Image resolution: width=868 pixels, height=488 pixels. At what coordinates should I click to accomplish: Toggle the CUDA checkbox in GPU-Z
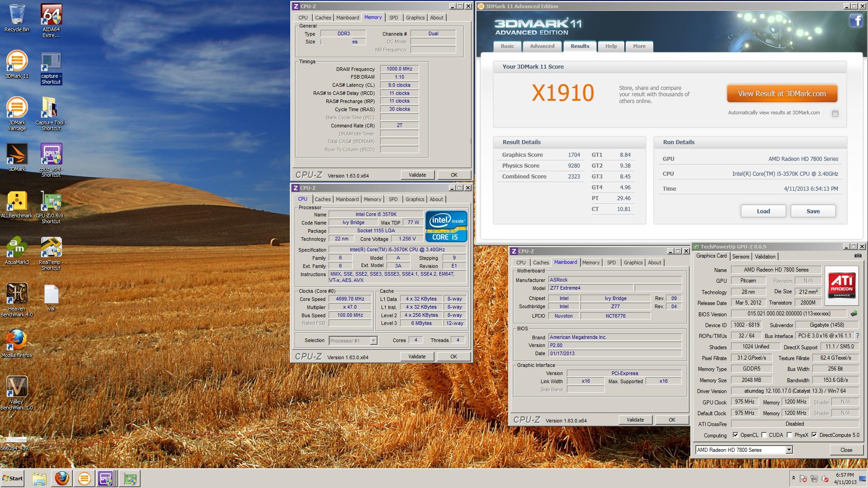click(764, 435)
